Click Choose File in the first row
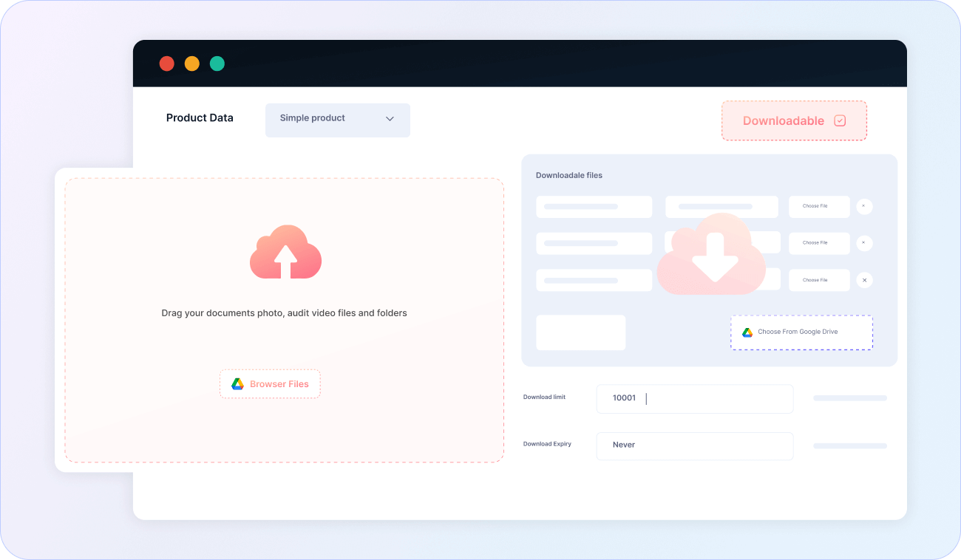This screenshot has width=961, height=560. [815, 206]
